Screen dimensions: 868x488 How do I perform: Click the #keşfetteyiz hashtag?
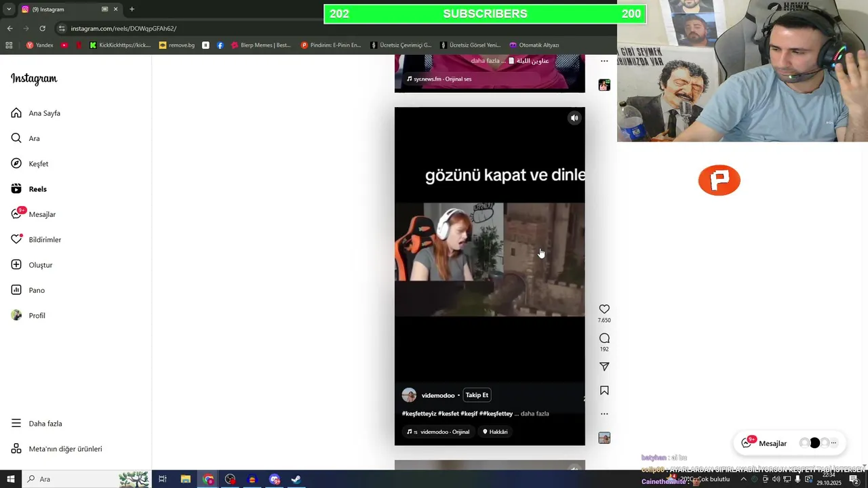(418, 413)
